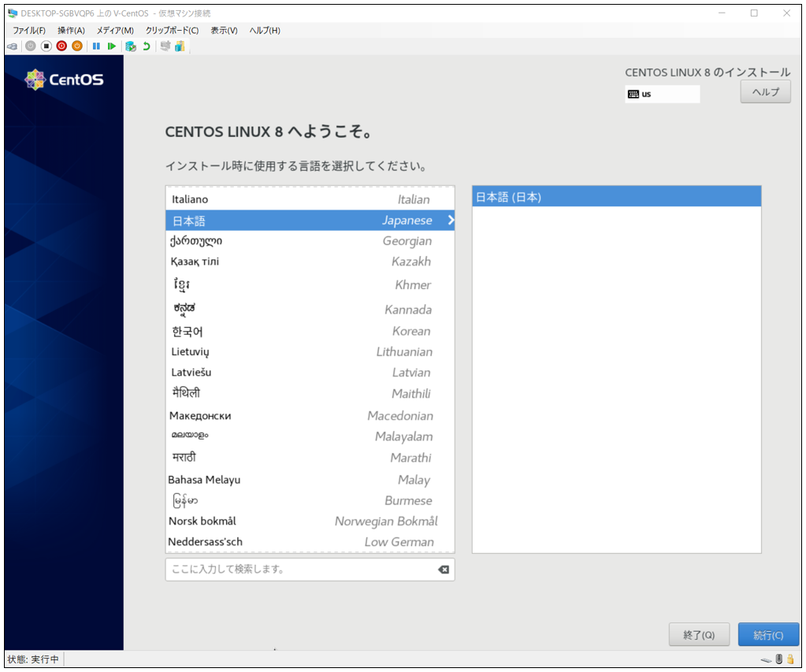The height and width of the screenshot is (672, 806).
Task: Revert the VM using the green arrow
Action: pyautogui.click(x=147, y=46)
